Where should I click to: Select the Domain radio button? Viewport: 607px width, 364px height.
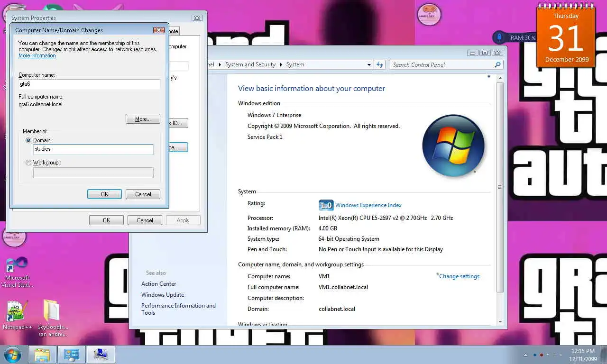tap(28, 140)
